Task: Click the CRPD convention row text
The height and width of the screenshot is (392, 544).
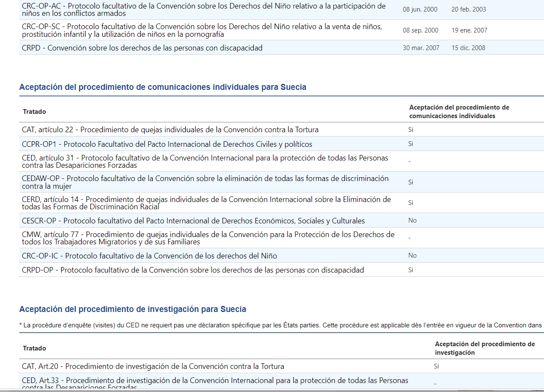Action: [x=142, y=48]
